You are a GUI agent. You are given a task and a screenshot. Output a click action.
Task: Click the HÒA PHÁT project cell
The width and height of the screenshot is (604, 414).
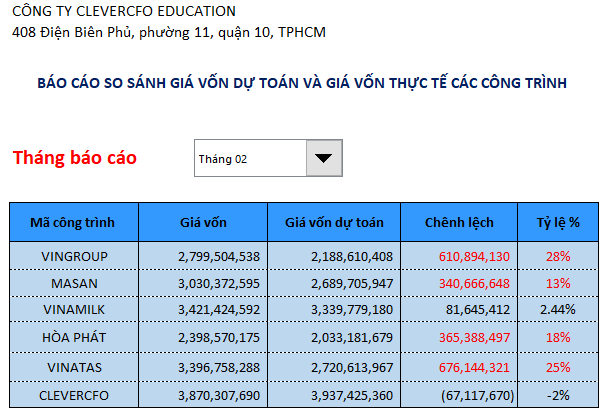click(x=74, y=338)
